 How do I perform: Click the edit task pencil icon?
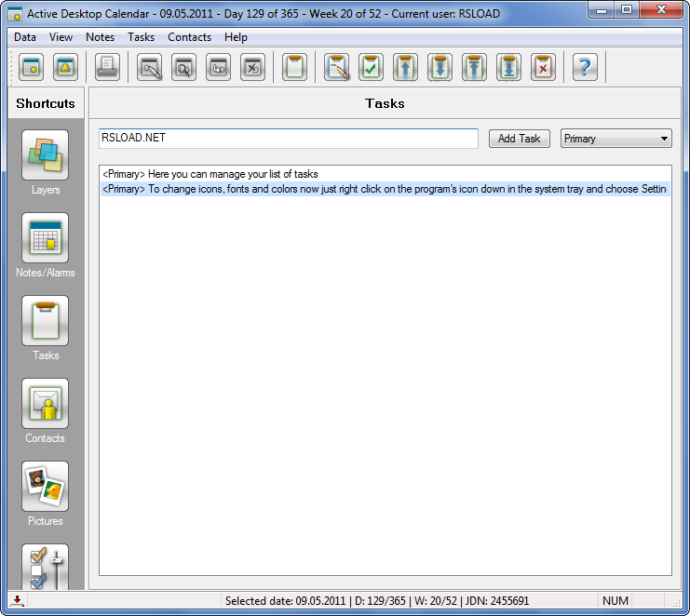337,67
